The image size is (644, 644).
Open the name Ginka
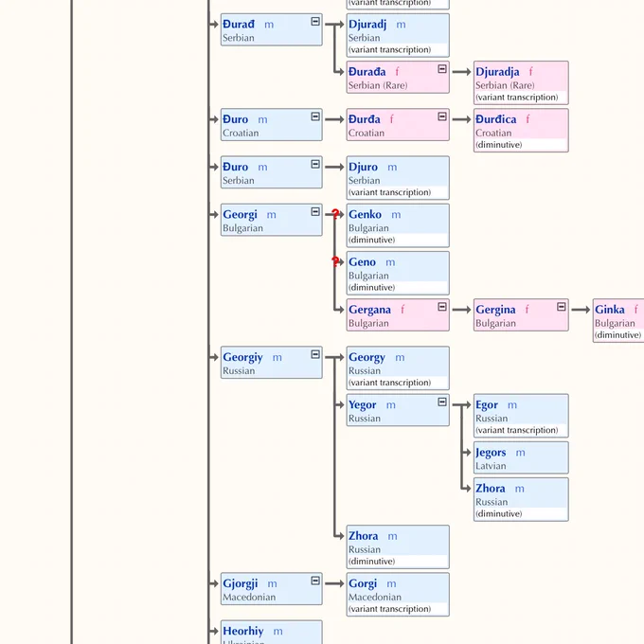[x=610, y=310]
